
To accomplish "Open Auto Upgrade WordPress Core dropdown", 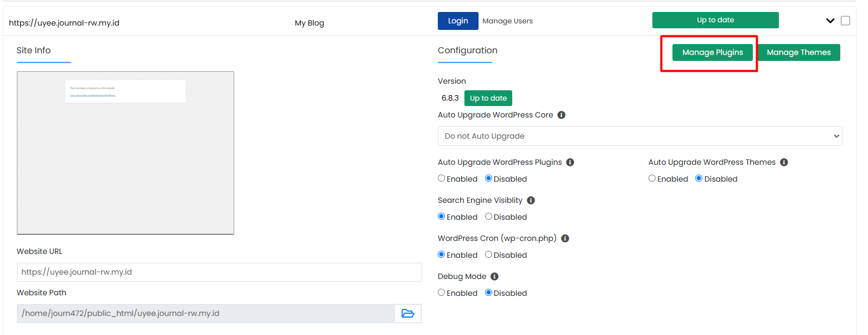I will click(639, 136).
